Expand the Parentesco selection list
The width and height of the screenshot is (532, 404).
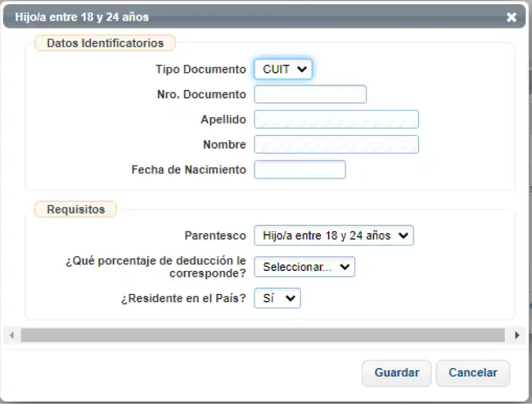pos(333,235)
